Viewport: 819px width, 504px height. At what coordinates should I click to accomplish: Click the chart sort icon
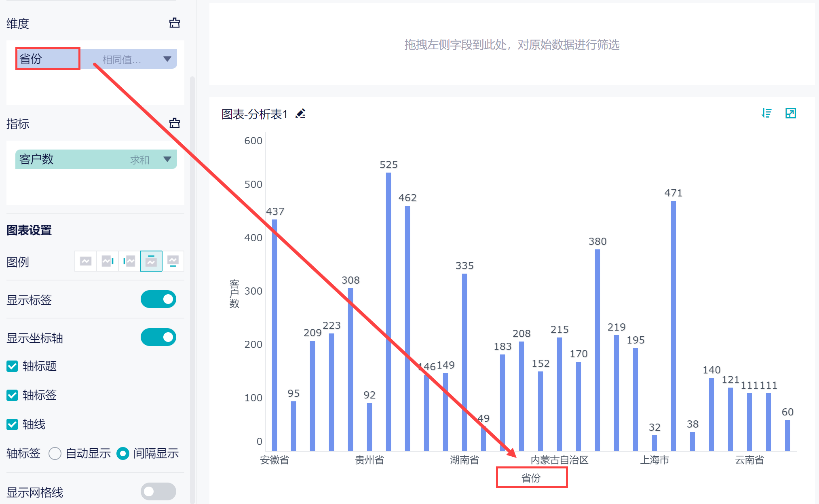(x=766, y=113)
